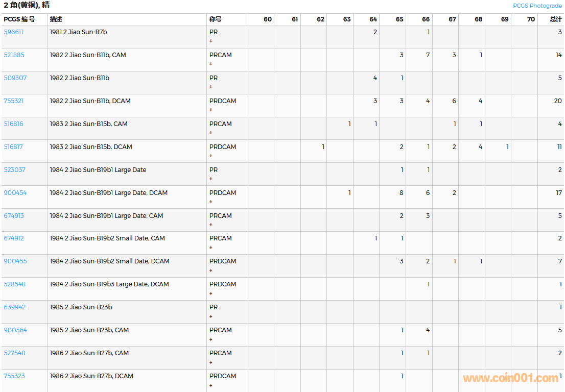
Task: Expand plus under 1983 B15b PRDCAM
Action: (211, 156)
